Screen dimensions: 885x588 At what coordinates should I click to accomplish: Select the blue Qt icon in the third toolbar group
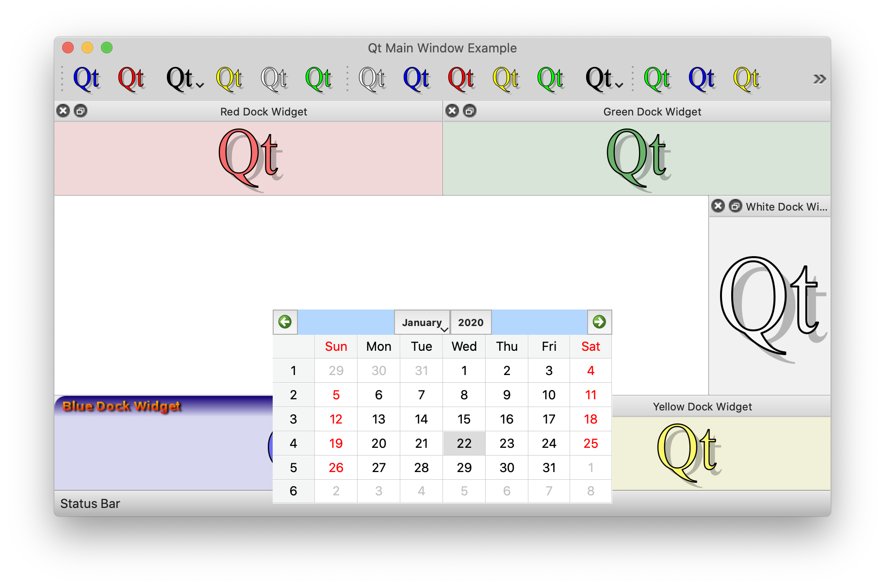[x=701, y=79]
